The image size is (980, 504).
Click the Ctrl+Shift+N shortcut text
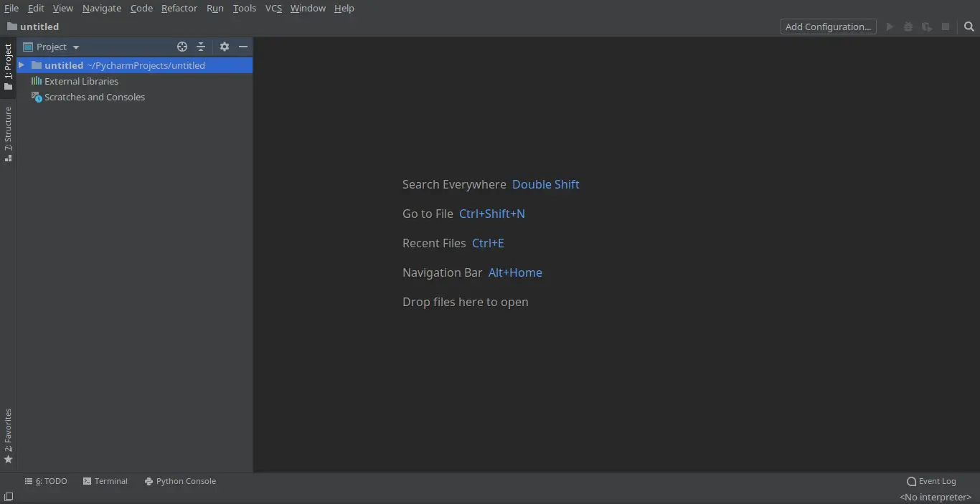point(492,214)
